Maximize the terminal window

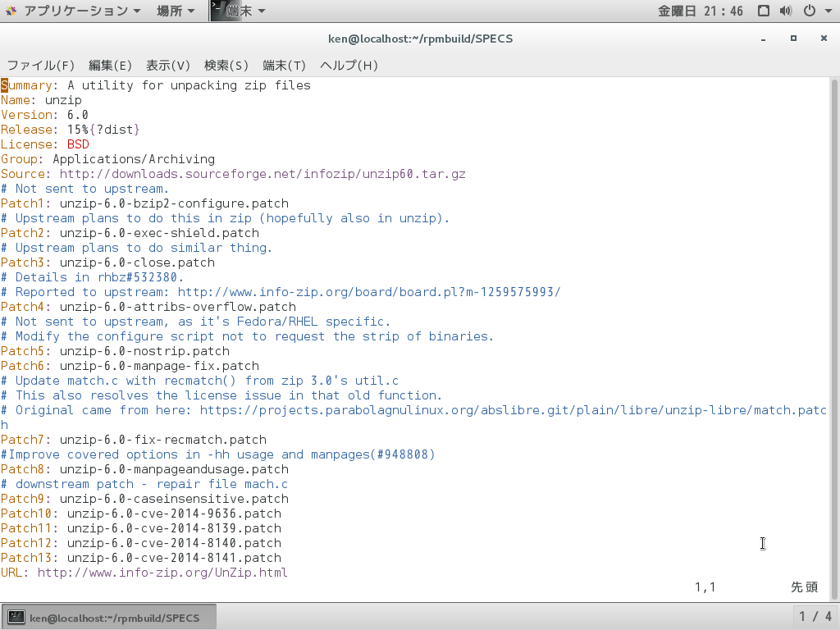click(x=793, y=39)
